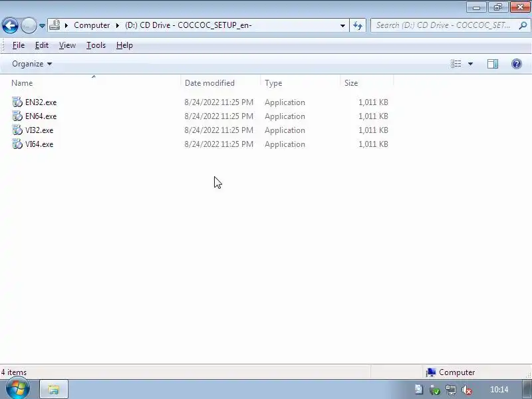Select the CD Drive COCCOC_SETUP path segment
The height and width of the screenshot is (399, 532).
tap(188, 25)
